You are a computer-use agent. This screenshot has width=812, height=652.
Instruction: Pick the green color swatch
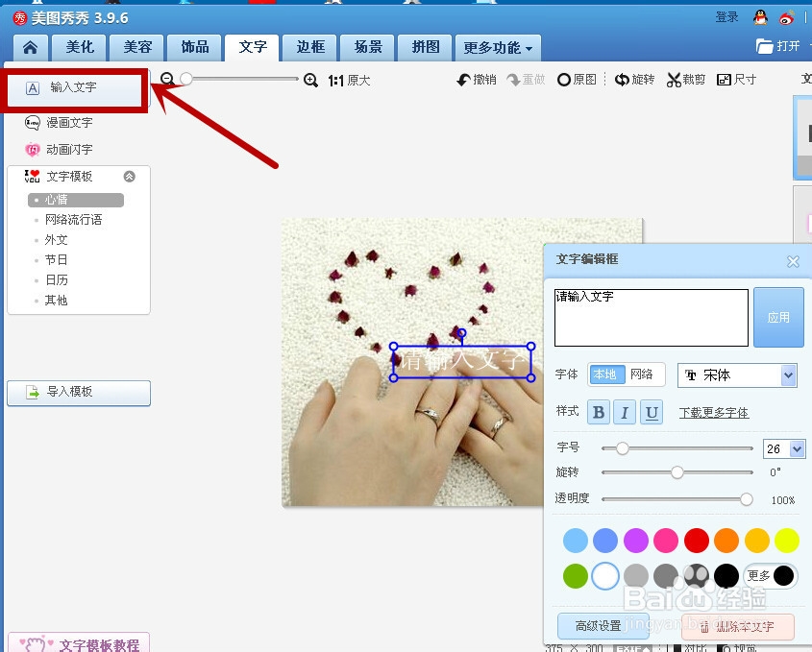576,576
